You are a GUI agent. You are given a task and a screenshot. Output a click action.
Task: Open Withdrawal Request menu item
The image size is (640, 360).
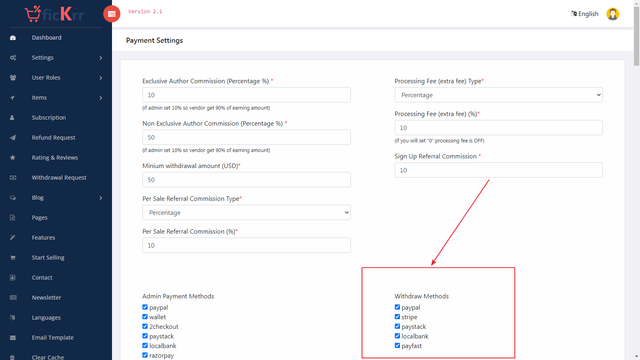click(59, 178)
